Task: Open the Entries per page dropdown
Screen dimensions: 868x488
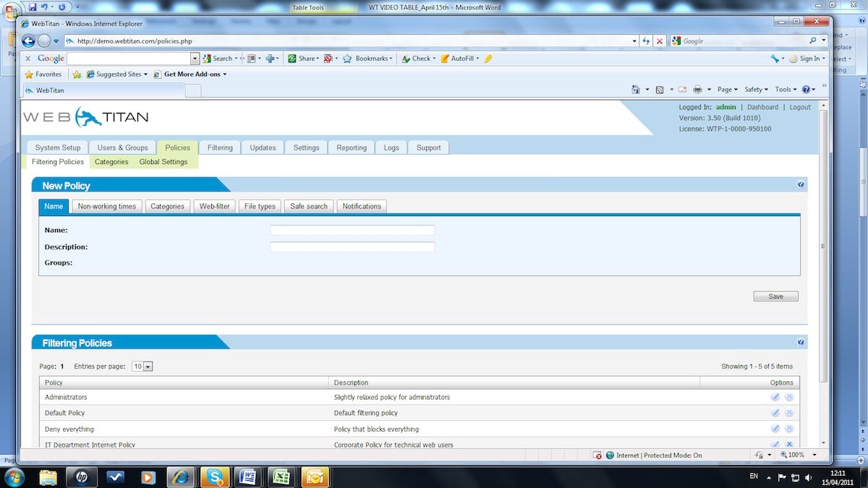Action: (x=142, y=367)
